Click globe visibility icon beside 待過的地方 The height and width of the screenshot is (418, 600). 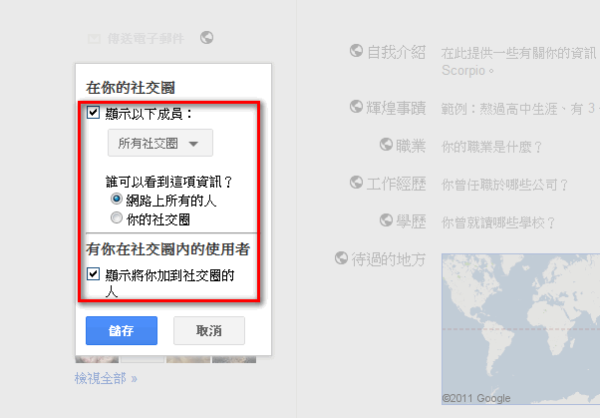tap(341, 258)
